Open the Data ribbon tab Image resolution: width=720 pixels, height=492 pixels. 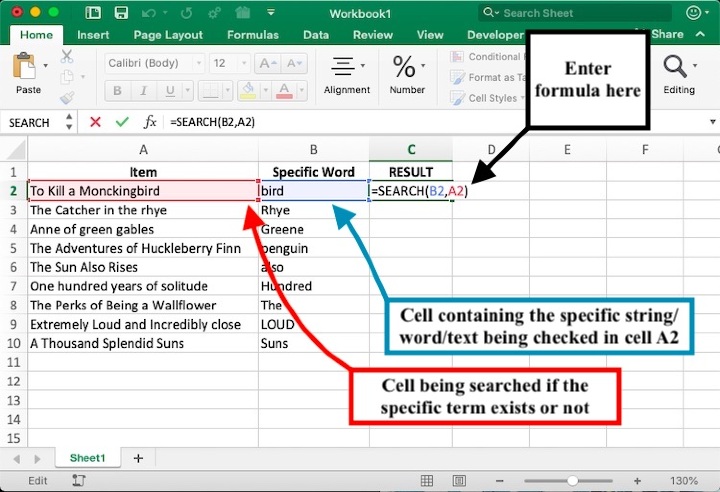[316, 35]
